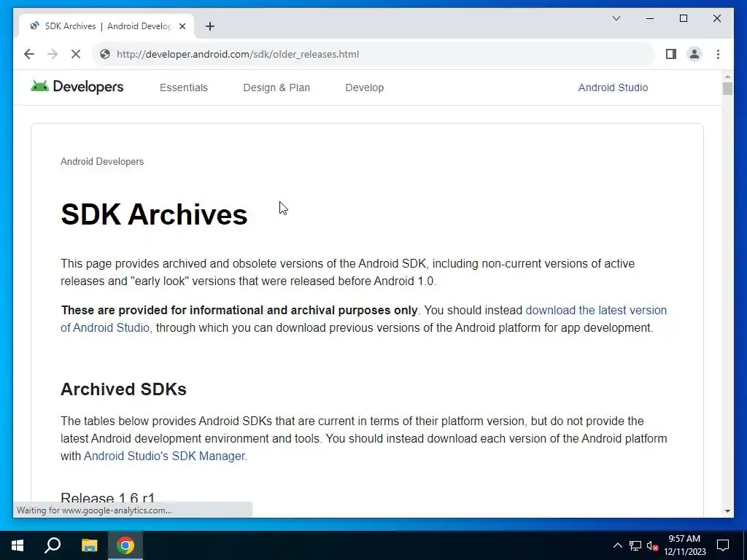This screenshot has width=747, height=560.
Task: Click the scrollbar up arrow
Action: coord(727,76)
